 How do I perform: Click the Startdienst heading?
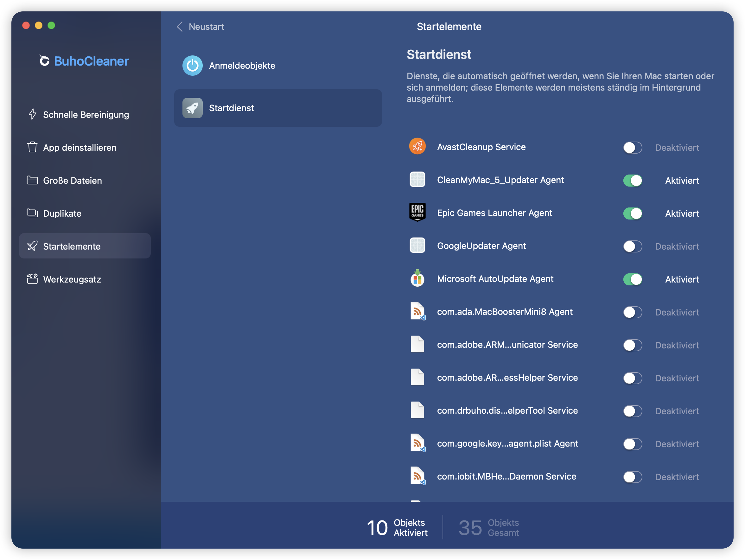439,54
